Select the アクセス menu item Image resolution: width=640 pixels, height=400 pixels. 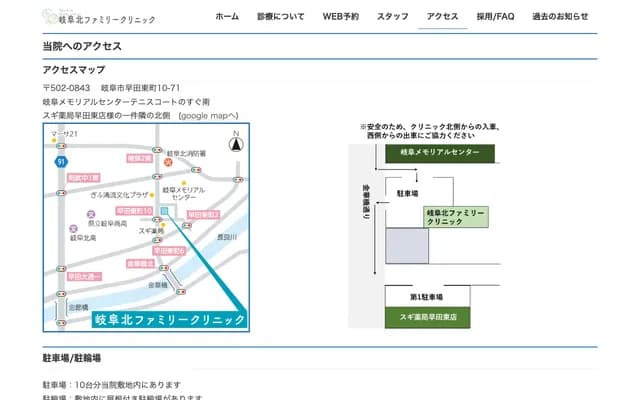(x=442, y=17)
